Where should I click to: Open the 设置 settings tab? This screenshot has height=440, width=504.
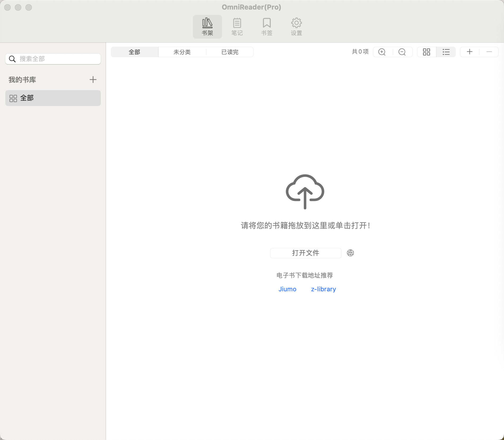coord(296,27)
